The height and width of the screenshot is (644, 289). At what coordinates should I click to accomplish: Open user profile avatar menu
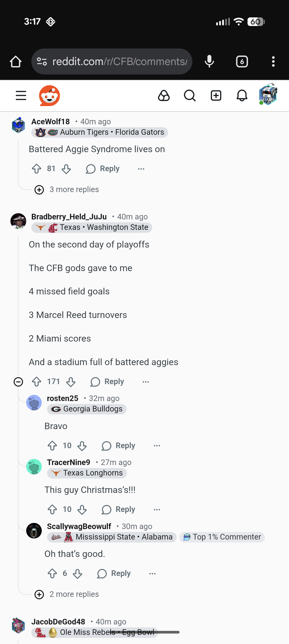point(268,95)
